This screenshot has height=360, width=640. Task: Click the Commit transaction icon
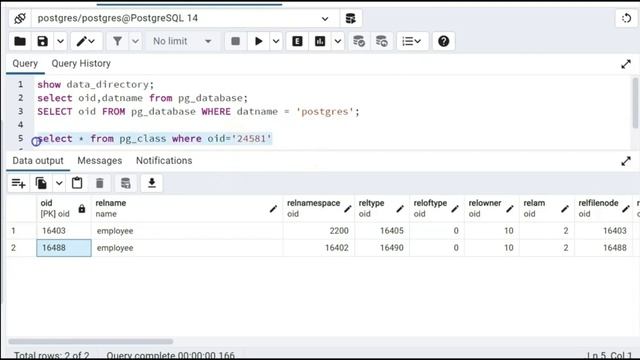[359, 41]
